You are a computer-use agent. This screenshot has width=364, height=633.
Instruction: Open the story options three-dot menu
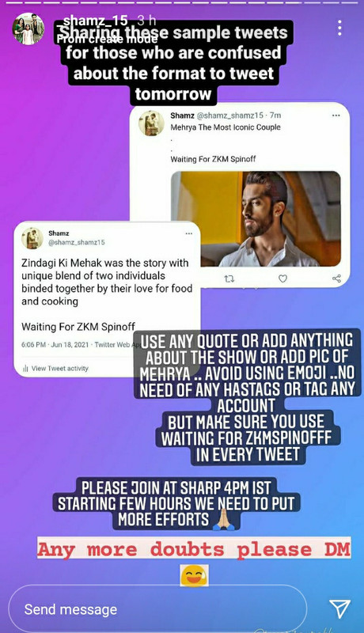(x=339, y=28)
